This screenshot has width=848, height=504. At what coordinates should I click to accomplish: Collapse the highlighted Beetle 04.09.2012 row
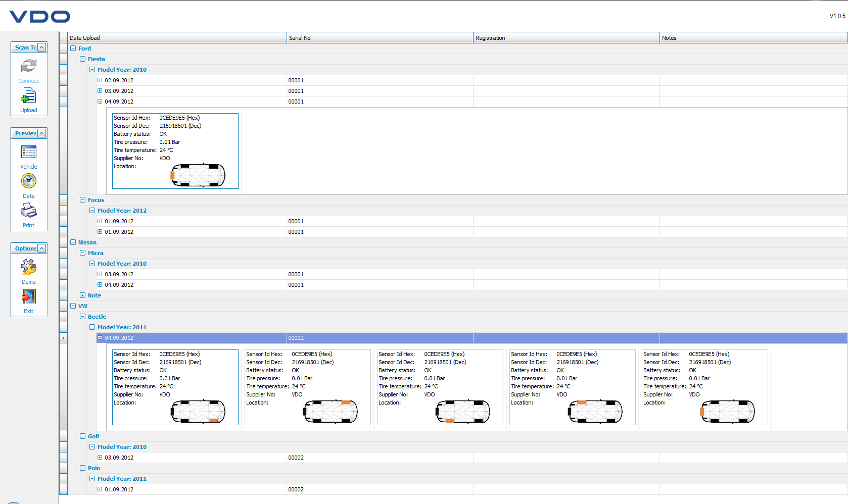coord(100,338)
